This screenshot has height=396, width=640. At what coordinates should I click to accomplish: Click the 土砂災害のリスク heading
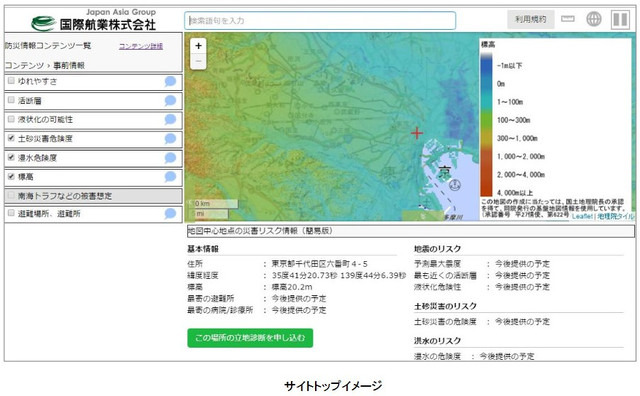[x=445, y=306]
